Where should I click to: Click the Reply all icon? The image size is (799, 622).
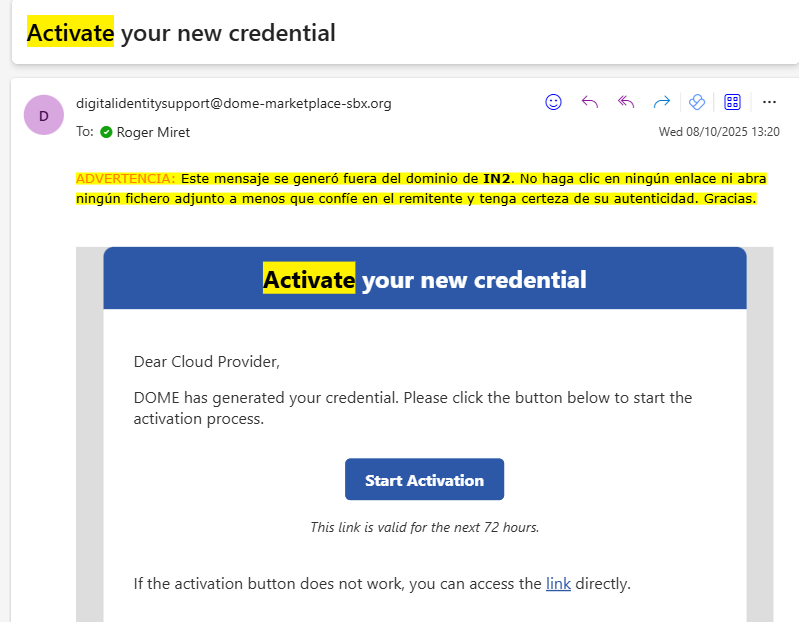[626, 102]
